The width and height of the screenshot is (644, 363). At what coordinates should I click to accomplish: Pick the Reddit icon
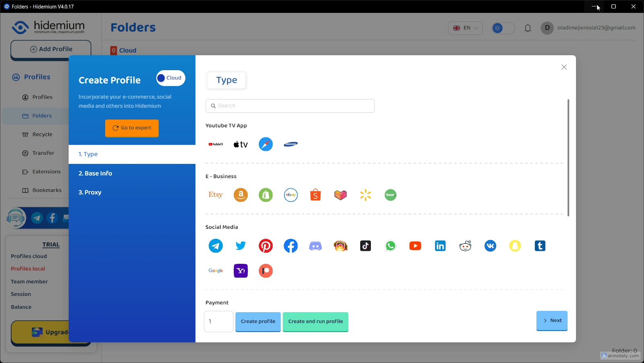coord(465,246)
